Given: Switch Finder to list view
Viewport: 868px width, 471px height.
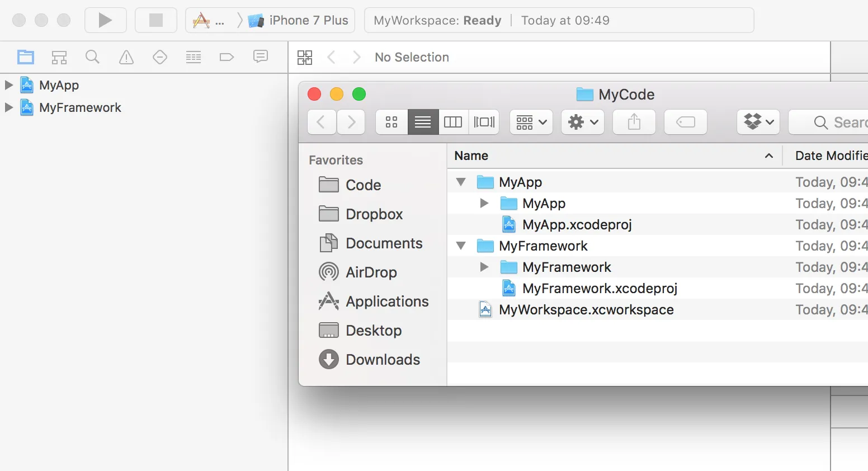Looking at the screenshot, I should click(x=423, y=122).
